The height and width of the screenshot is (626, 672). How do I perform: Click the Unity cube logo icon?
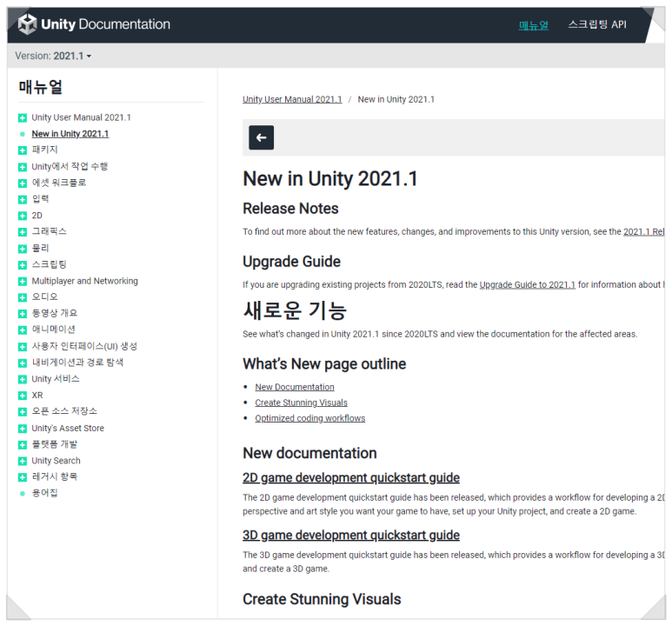(x=28, y=24)
